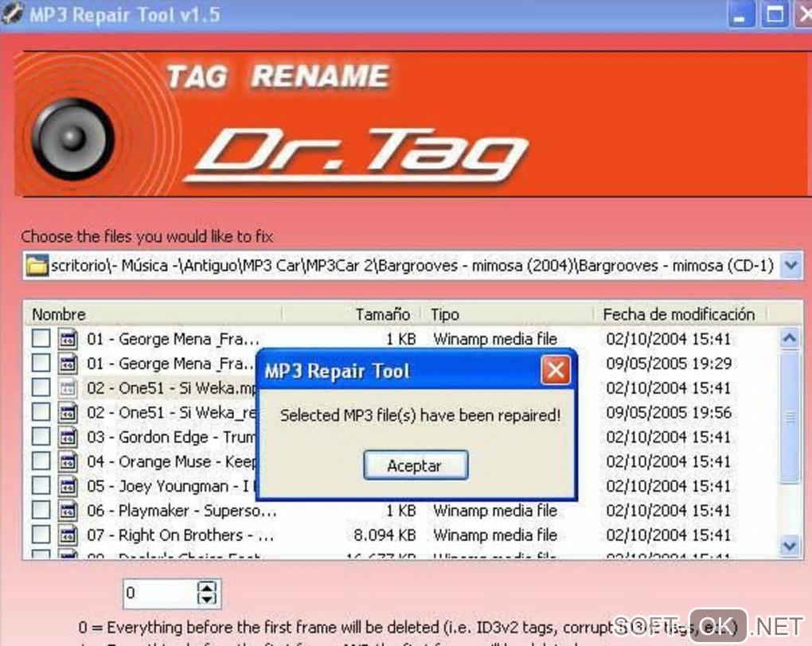
Task: Click Aceptar in the MP3 Repair Tool dialog
Action: click(416, 465)
